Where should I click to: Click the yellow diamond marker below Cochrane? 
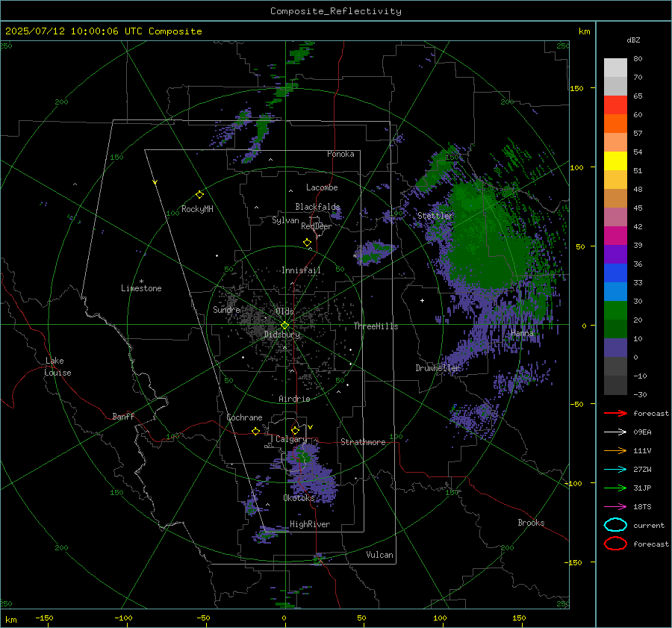point(255,431)
